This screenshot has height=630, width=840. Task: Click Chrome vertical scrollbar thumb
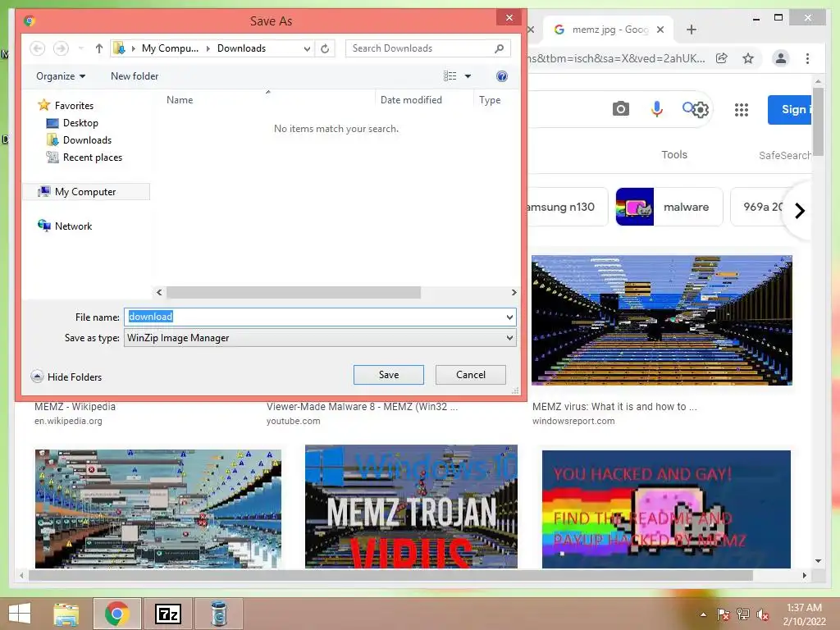818,121
